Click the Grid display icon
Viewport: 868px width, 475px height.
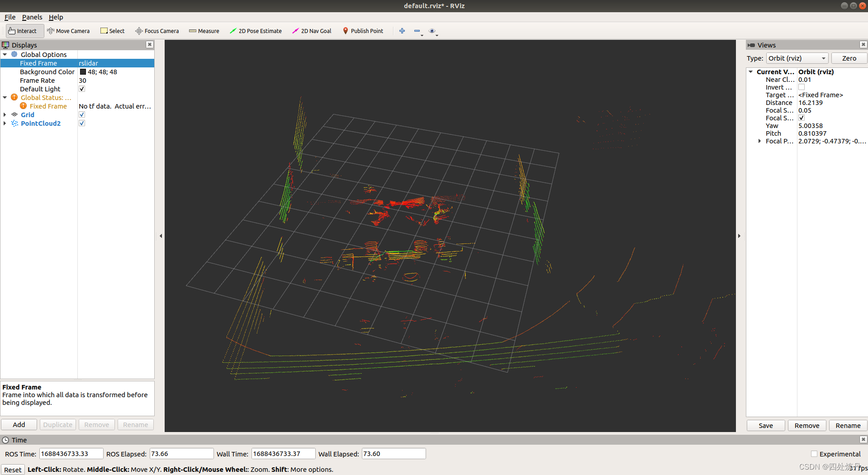14,114
